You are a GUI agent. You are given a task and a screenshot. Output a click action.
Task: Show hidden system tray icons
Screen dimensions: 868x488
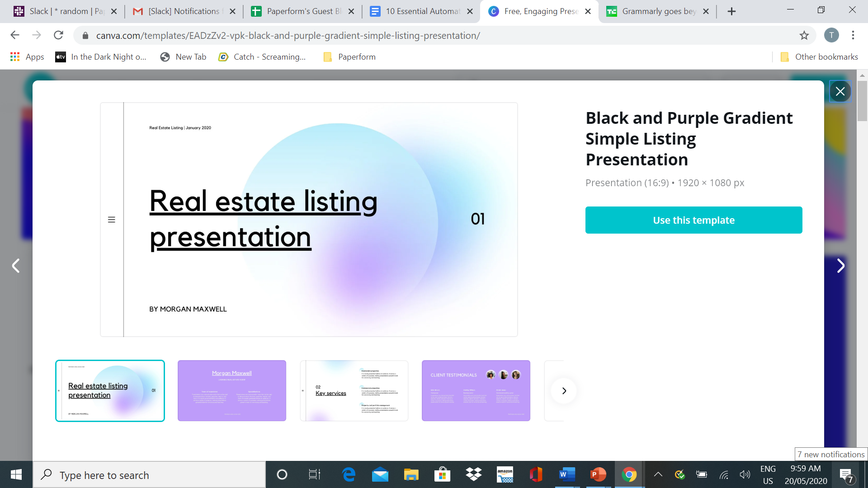coord(658,474)
